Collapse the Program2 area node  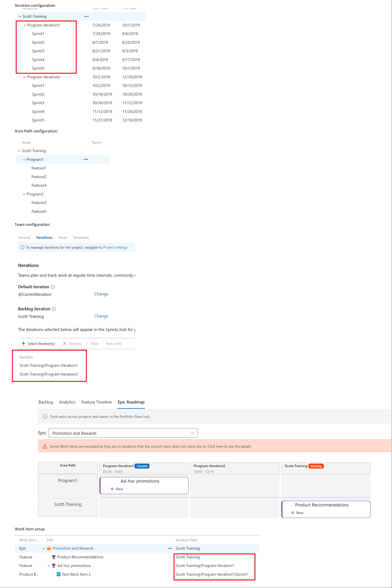pos(24,194)
